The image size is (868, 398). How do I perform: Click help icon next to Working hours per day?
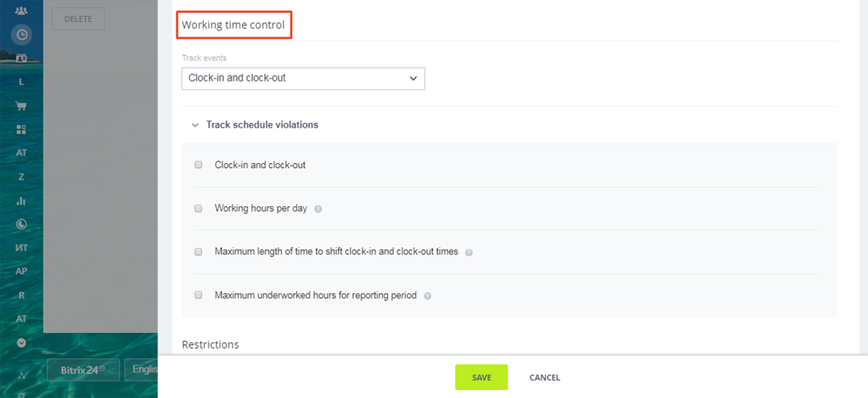pyautogui.click(x=318, y=210)
